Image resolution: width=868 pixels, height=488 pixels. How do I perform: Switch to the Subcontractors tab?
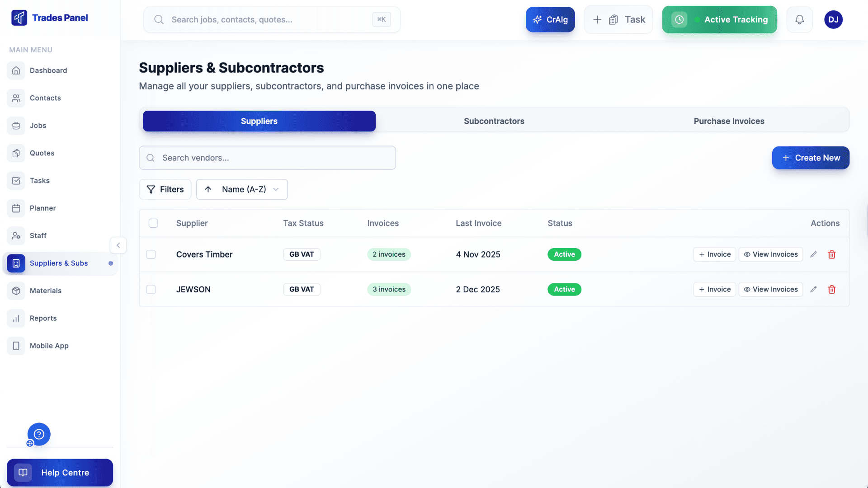[x=494, y=121]
